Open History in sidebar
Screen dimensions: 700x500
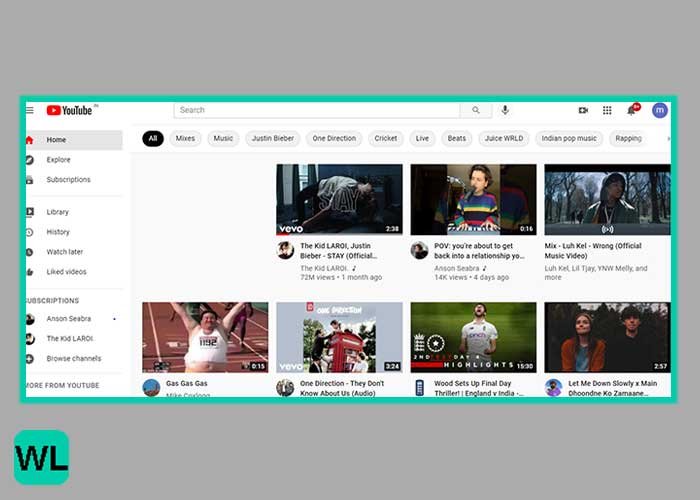click(x=74, y=232)
